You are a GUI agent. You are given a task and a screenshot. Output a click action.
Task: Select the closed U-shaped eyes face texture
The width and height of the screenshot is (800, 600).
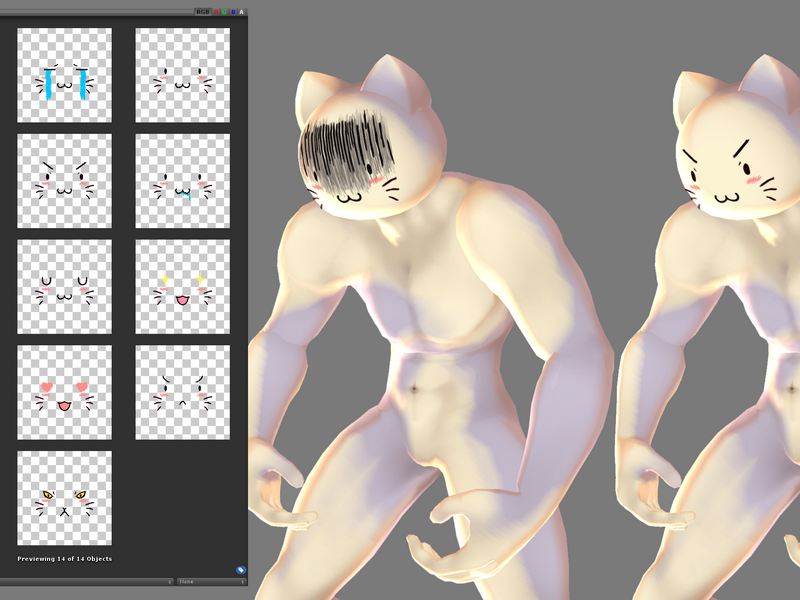[64, 287]
